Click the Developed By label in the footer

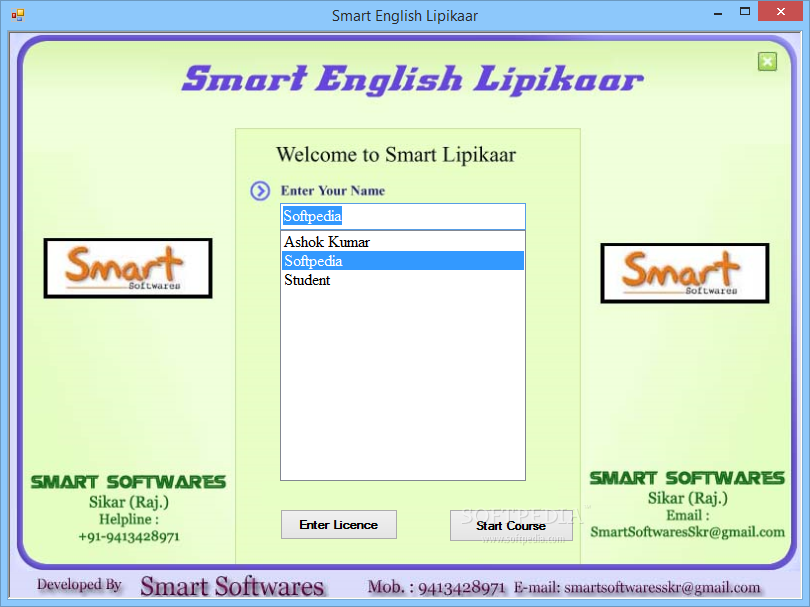(79, 584)
